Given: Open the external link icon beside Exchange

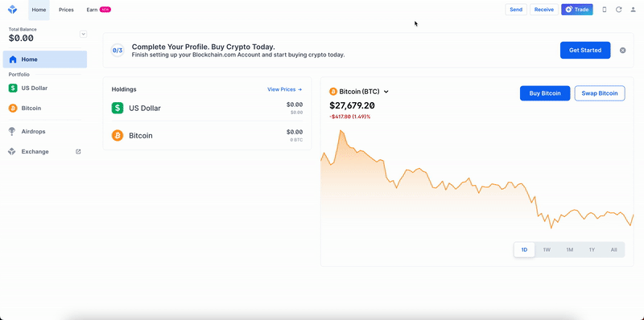Looking at the screenshot, I should click(78, 152).
